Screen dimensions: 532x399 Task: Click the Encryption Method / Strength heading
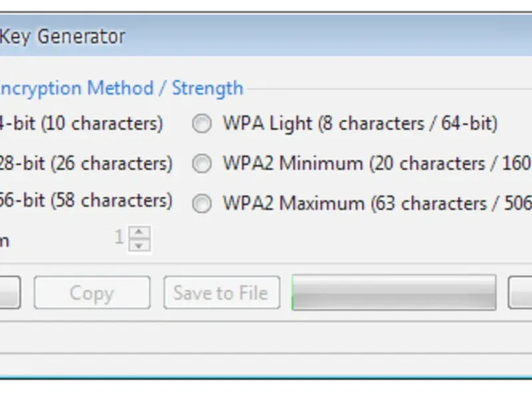[x=122, y=88]
